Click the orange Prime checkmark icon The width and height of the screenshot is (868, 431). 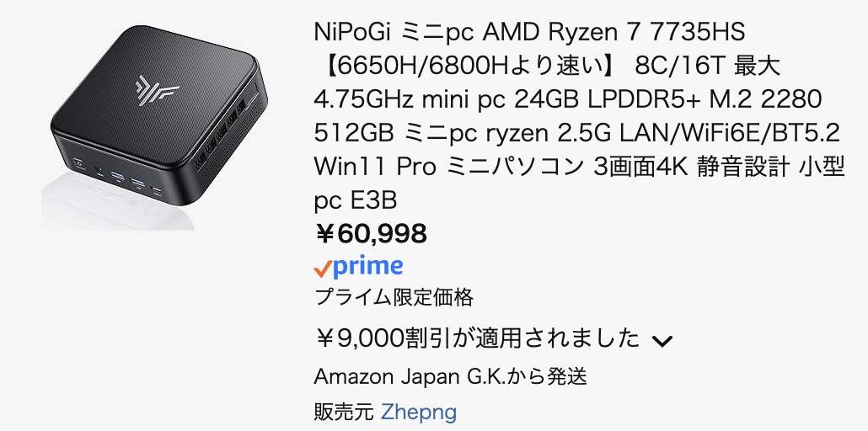(322, 269)
